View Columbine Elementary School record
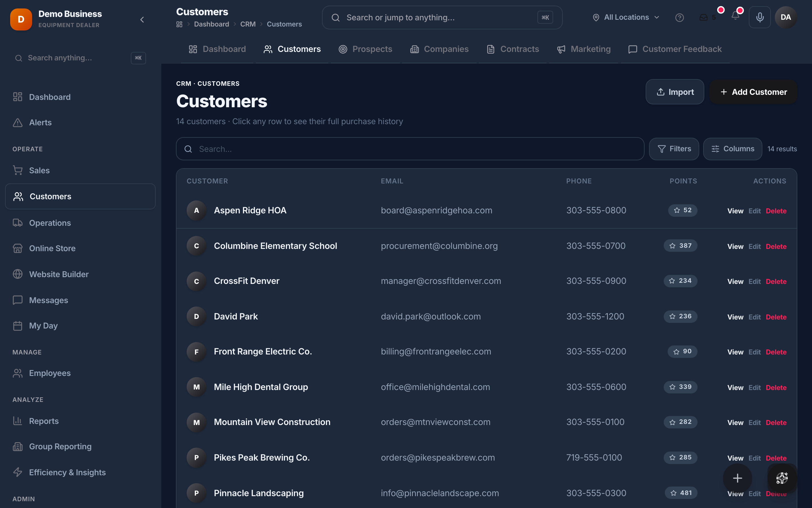 tap(735, 247)
